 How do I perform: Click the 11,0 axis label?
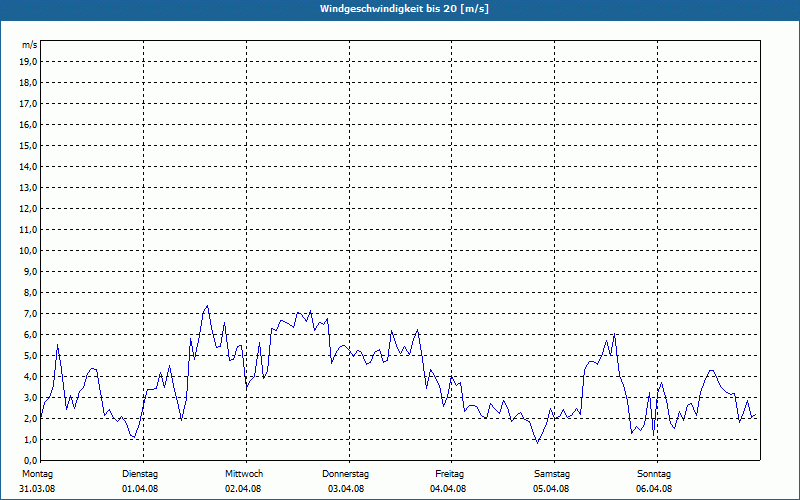coord(28,230)
